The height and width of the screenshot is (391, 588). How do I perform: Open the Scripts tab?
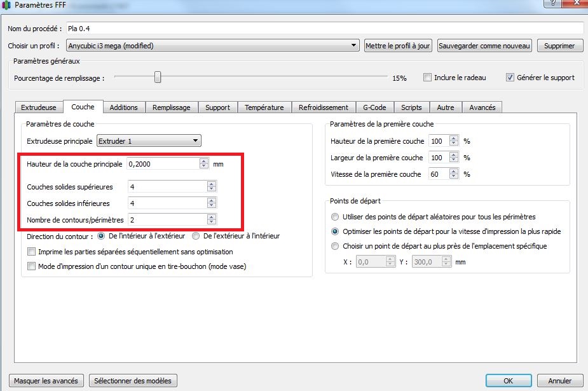pos(411,107)
